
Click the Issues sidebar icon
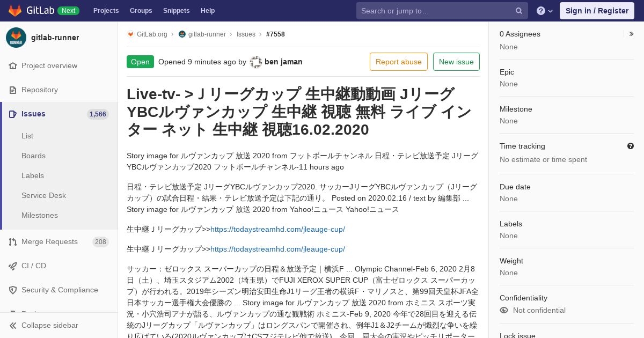pyautogui.click(x=13, y=114)
